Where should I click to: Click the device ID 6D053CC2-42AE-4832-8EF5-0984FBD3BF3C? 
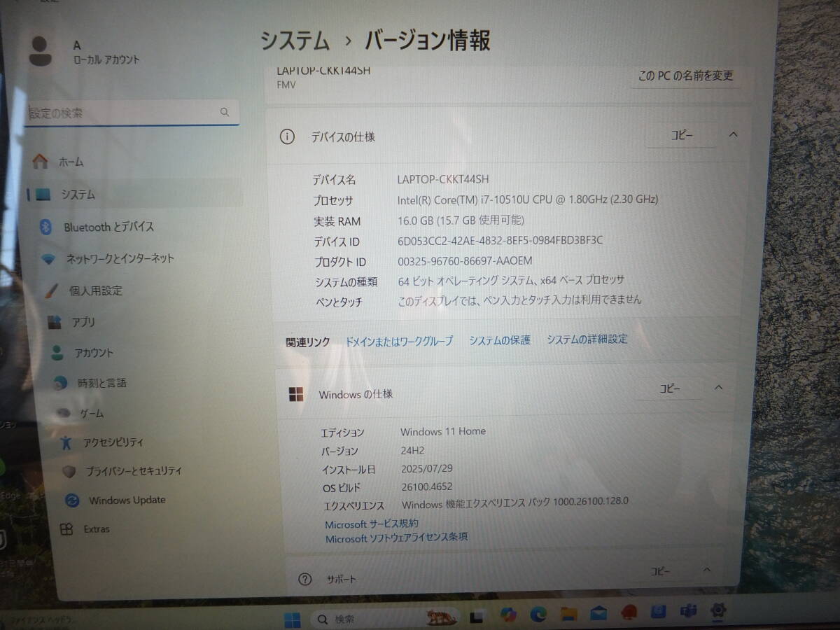click(x=500, y=240)
